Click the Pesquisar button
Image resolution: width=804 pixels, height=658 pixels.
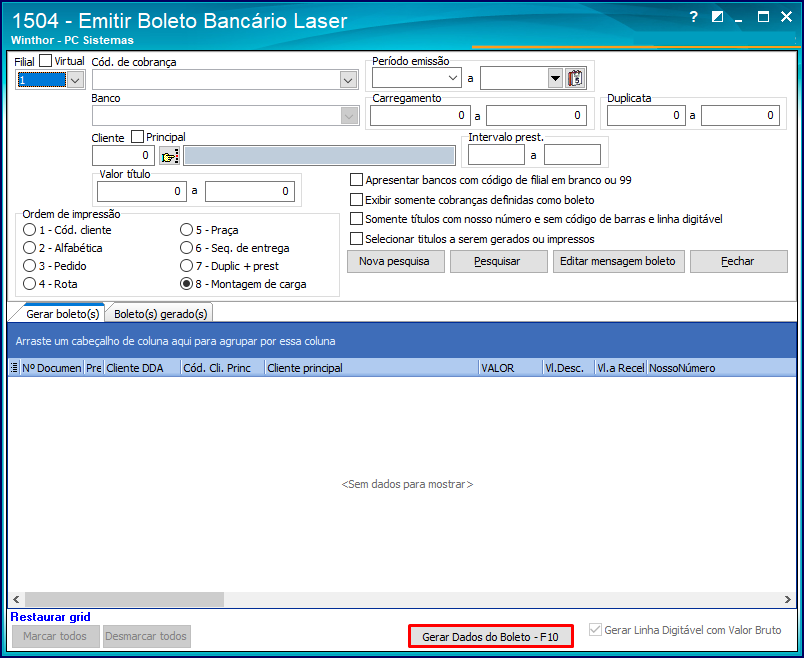(498, 261)
